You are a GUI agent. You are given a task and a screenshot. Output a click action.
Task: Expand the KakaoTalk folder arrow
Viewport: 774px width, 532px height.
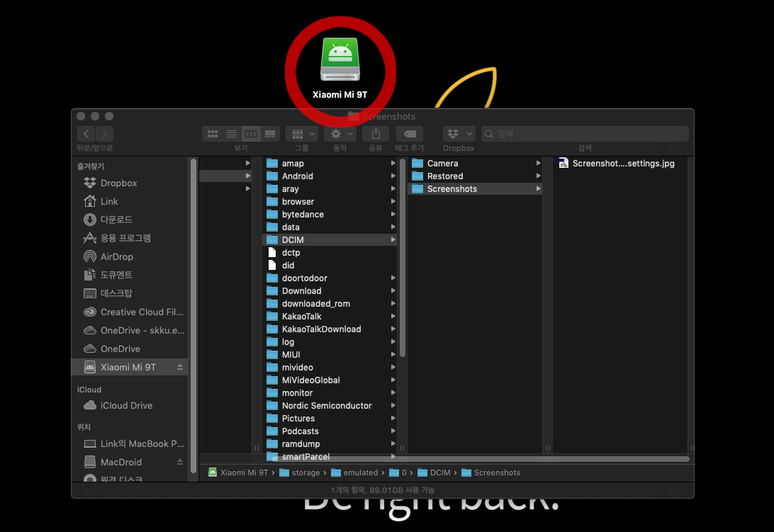[x=393, y=317]
